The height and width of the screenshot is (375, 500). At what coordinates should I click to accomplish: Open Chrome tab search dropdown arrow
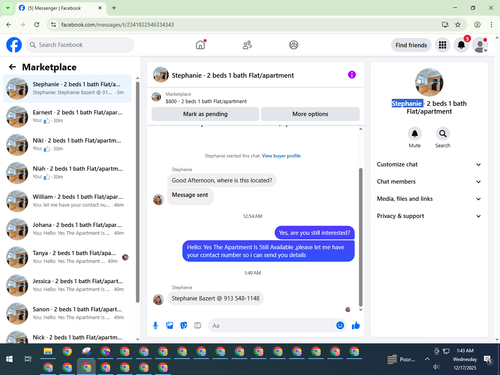pos(8,8)
